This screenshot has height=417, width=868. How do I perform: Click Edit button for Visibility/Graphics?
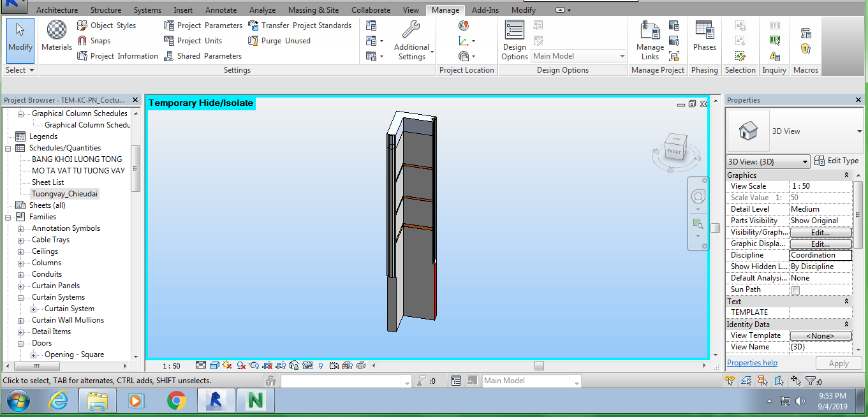point(820,233)
